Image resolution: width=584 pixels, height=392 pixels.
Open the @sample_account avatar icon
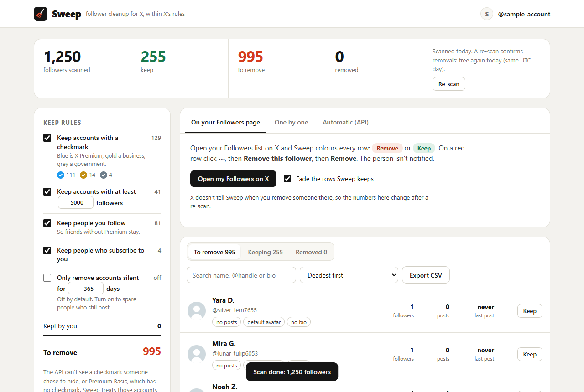tap(487, 14)
